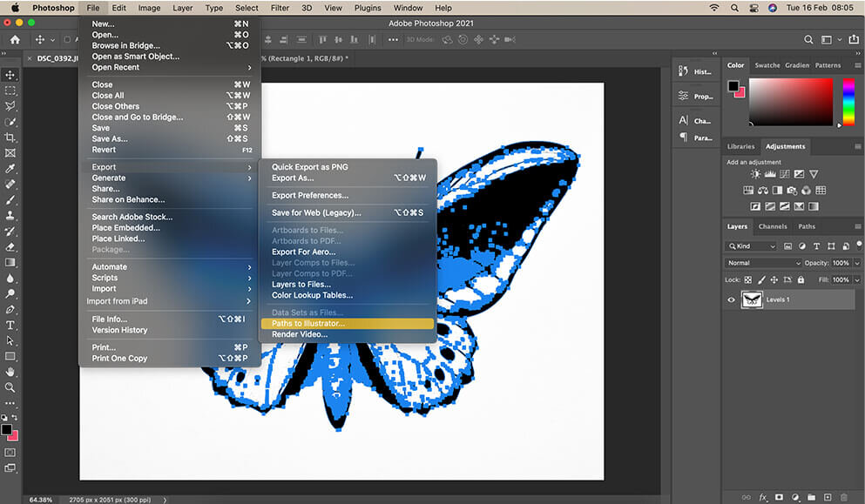The height and width of the screenshot is (504, 865).
Task: Open the Opacity dropdown arrow
Action: 857,263
